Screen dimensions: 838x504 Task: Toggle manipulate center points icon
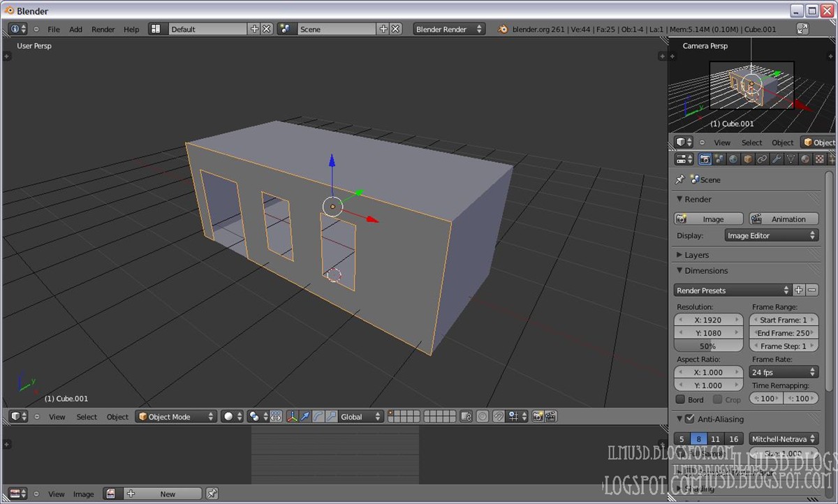point(276,417)
